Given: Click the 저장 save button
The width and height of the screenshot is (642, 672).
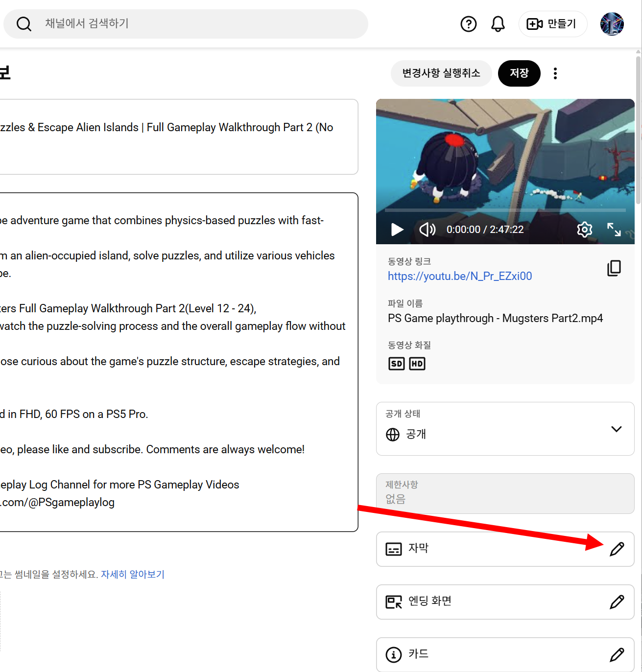Looking at the screenshot, I should (519, 73).
